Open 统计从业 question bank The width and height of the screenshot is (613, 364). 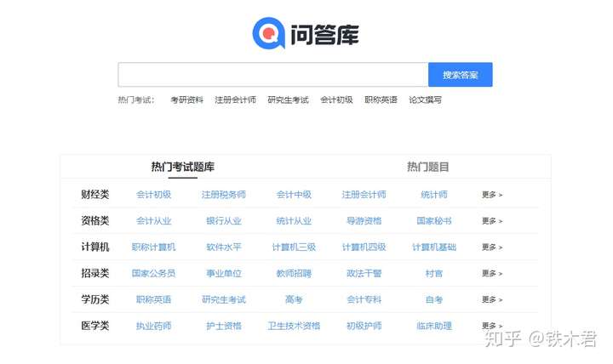(x=294, y=221)
